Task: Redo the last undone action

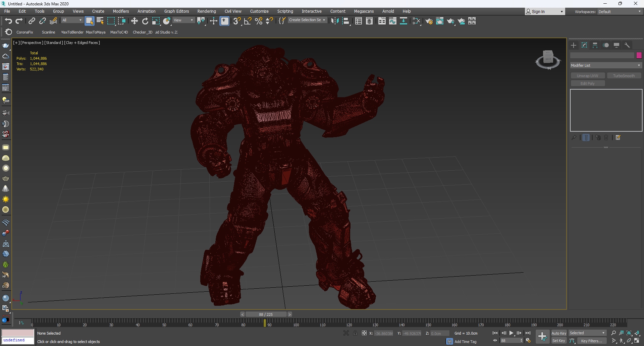Action: pyautogui.click(x=19, y=21)
